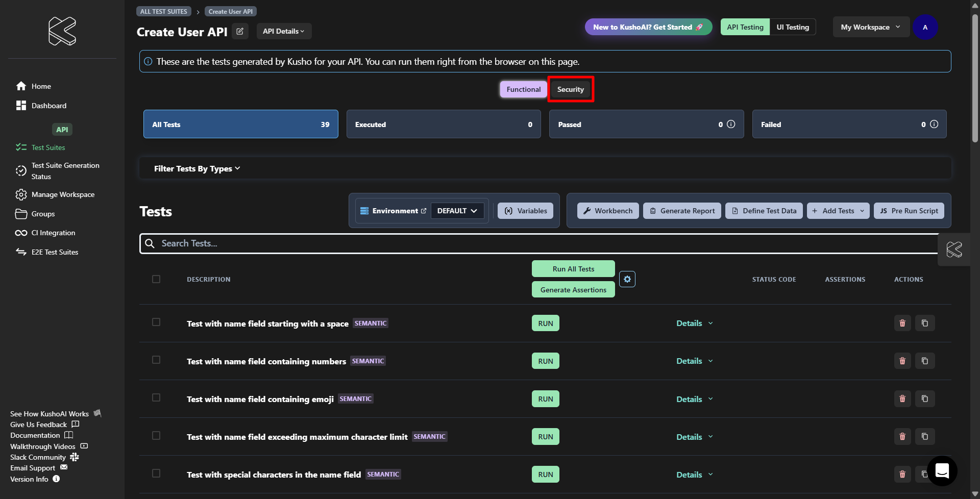Expand the Filter Tests By Types section
Image resolution: width=980 pixels, height=499 pixels.
click(x=197, y=168)
